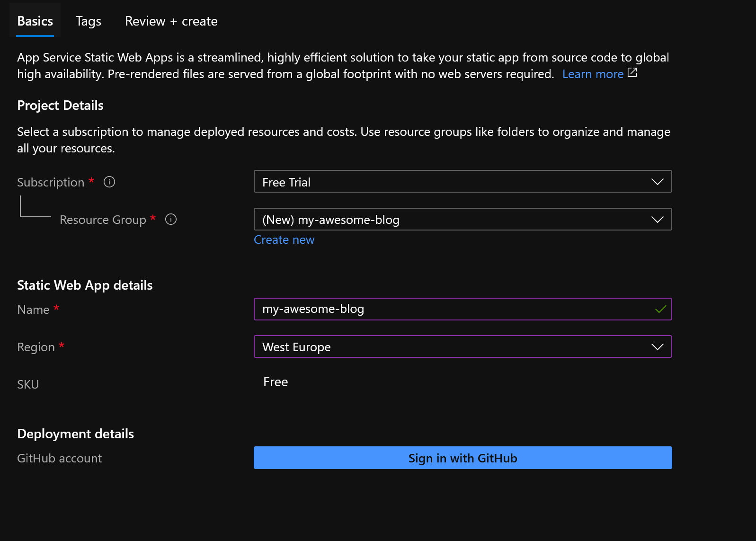Image resolution: width=756 pixels, height=541 pixels.
Task: Click the Subscription field label
Action: [51, 182]
